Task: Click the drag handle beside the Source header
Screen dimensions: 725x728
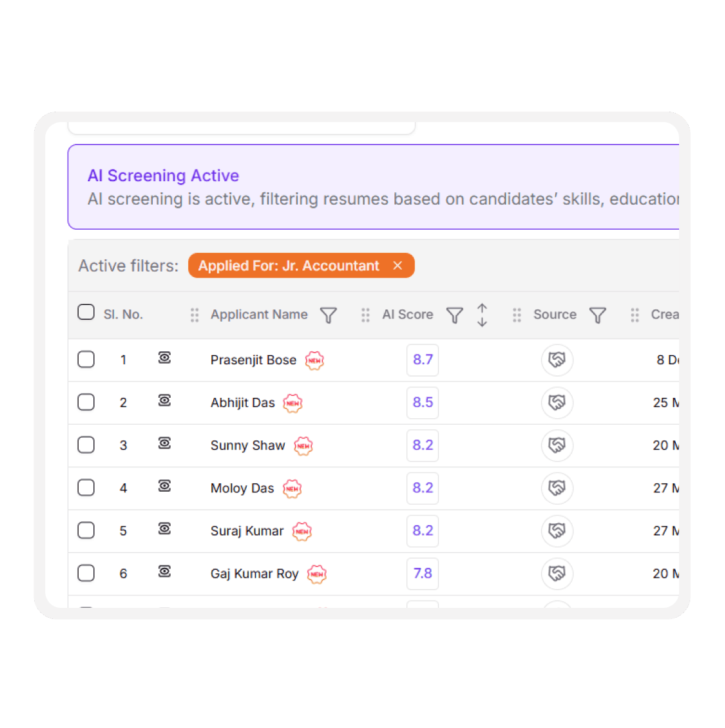Action: (517, 315)
